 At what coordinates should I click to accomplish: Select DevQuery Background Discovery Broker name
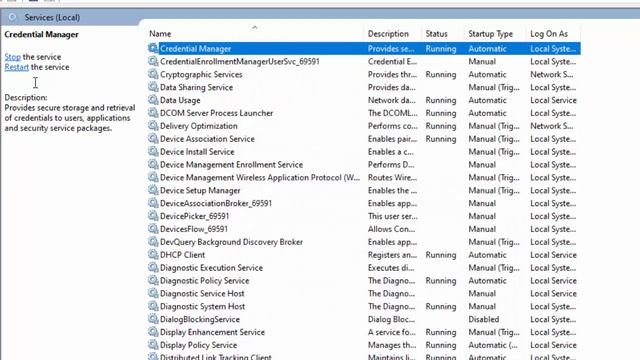[231, 242]
